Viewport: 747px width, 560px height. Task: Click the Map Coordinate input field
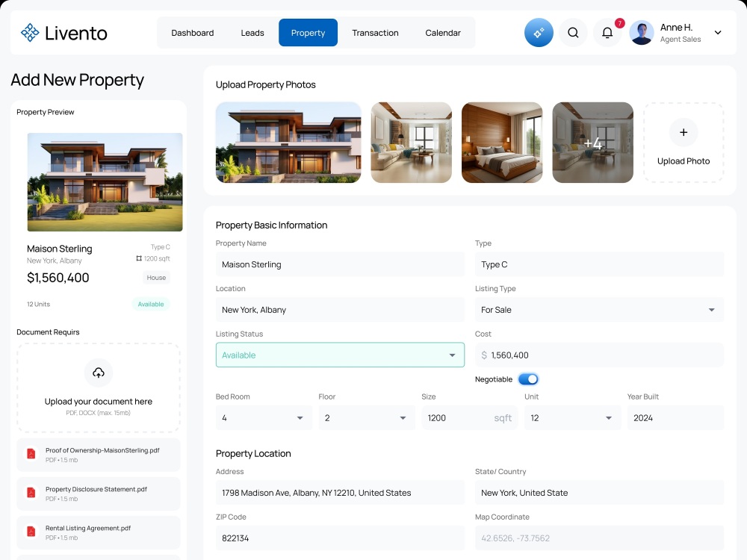coord(599,538)
